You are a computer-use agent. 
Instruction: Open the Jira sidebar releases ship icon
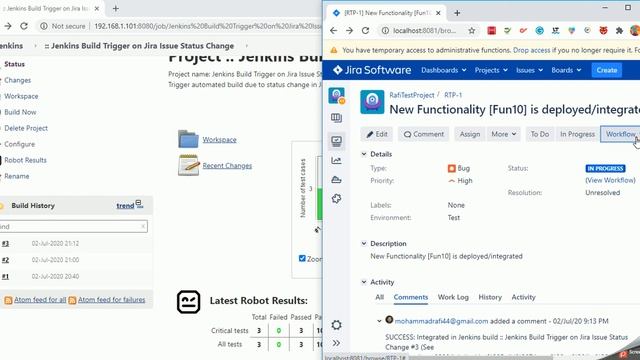click(x=336, y=180)
